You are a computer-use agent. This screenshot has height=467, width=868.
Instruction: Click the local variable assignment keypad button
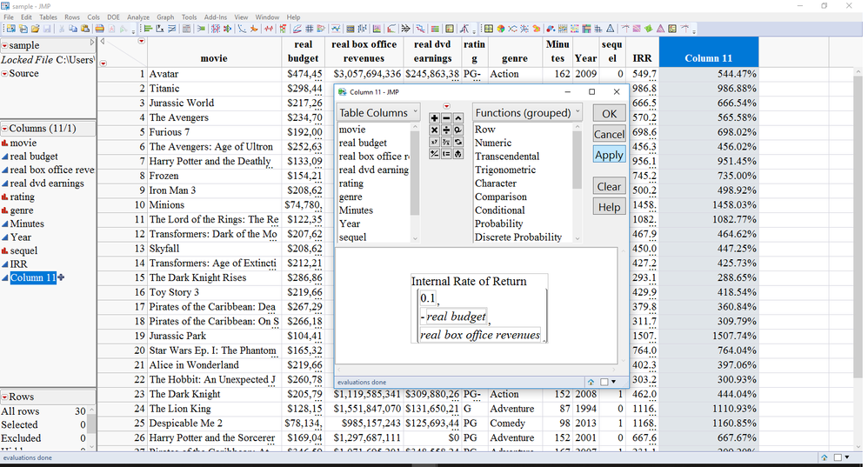coord(446,154)
